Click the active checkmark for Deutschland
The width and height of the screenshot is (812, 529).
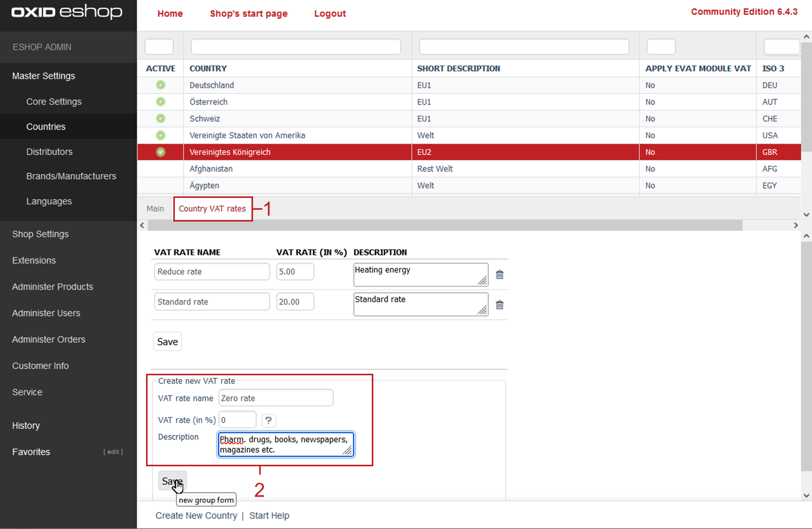point(160,85)
